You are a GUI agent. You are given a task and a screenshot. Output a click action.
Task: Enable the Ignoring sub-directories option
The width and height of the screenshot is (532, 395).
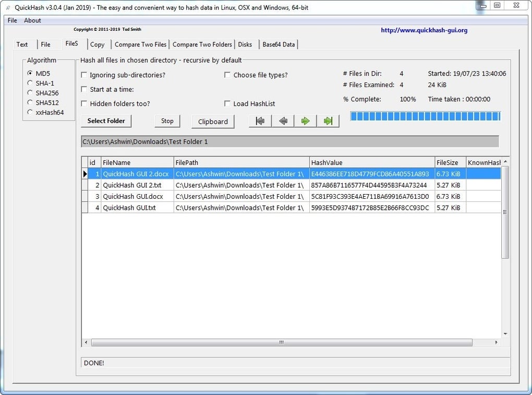84,75
